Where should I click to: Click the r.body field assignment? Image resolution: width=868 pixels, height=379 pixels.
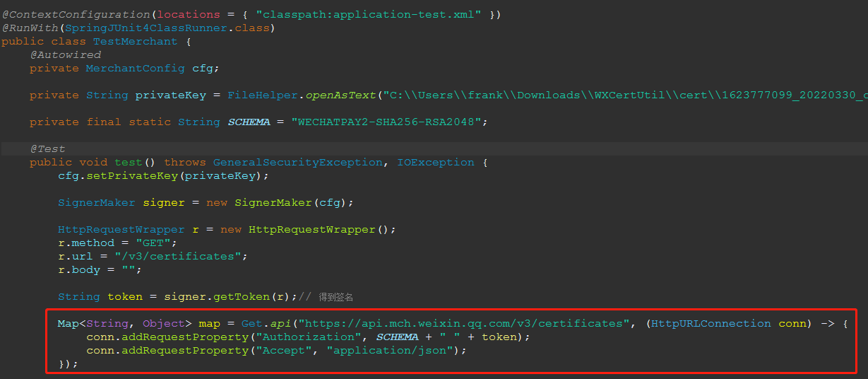[100, 270]
